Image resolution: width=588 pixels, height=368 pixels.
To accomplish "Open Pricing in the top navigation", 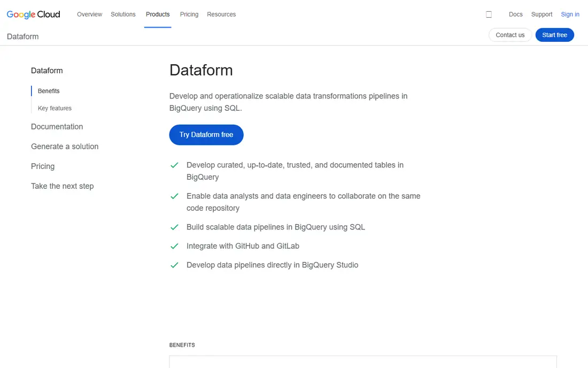I will pos(189,14).
